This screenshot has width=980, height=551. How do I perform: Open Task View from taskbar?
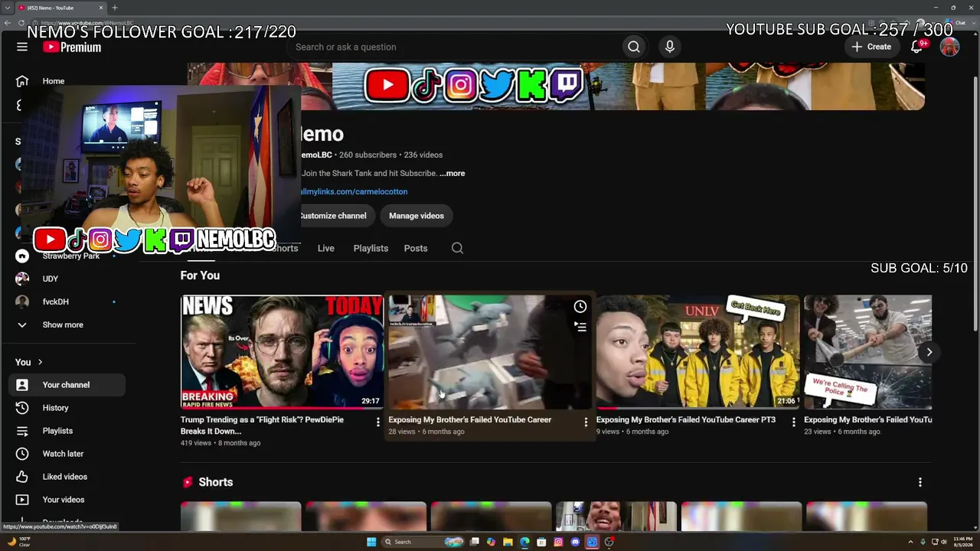(x=475, y=542)
